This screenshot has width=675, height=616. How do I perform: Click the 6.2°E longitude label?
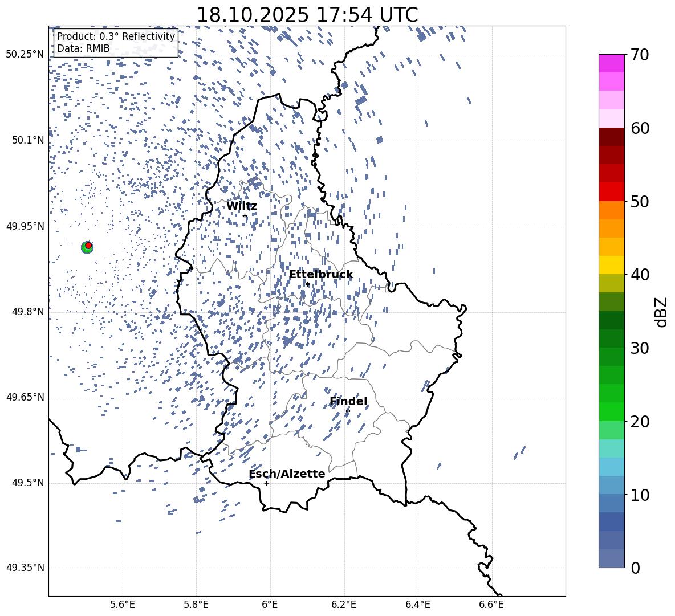click(x=344, y=605)
